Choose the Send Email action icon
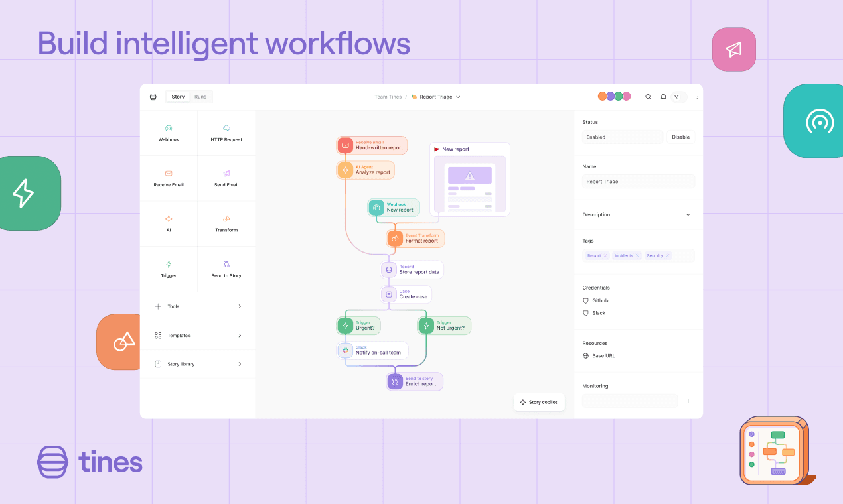This screenshot has width=843, height=504. 226,173
